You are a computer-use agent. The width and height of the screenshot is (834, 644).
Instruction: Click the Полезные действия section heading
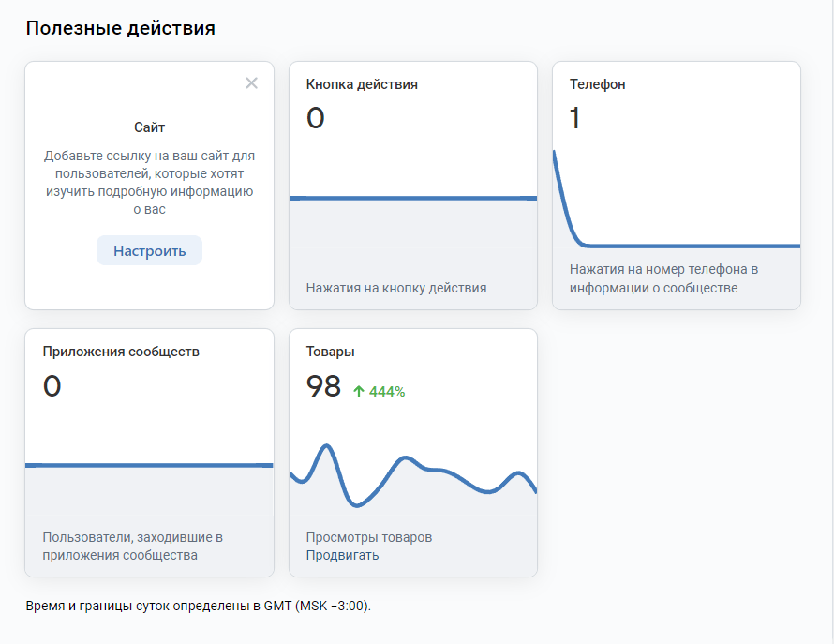[x=120, y=28]
